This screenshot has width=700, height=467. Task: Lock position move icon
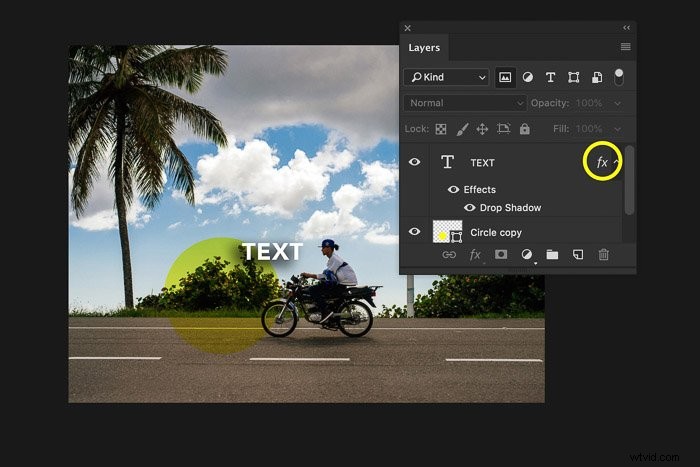point(482,129)
